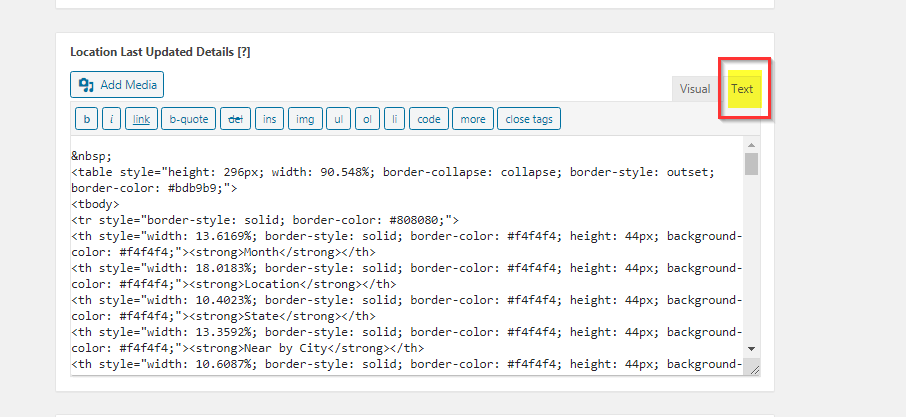Image resolution: width=906 pixels, height=417 pixels.
Task: Insert bold tag with b button
Action: point(86,120)
